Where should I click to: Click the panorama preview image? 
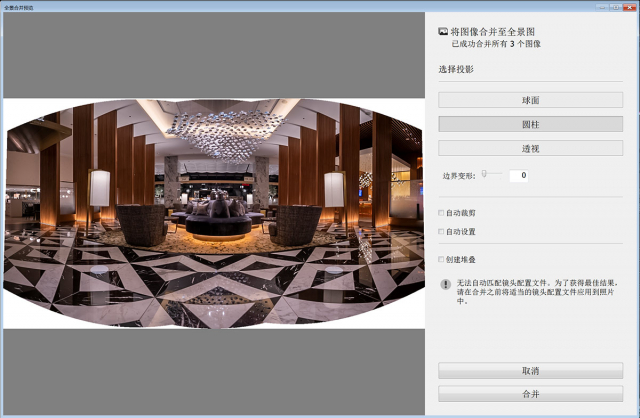pos(214,213)
